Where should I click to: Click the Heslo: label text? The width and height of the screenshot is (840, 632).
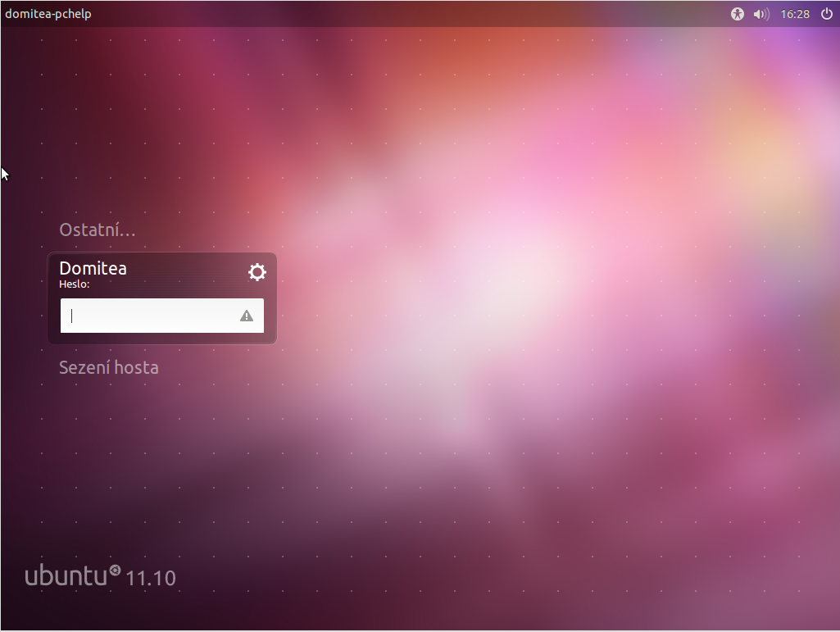pyautogui.click(x=75, y=284)
